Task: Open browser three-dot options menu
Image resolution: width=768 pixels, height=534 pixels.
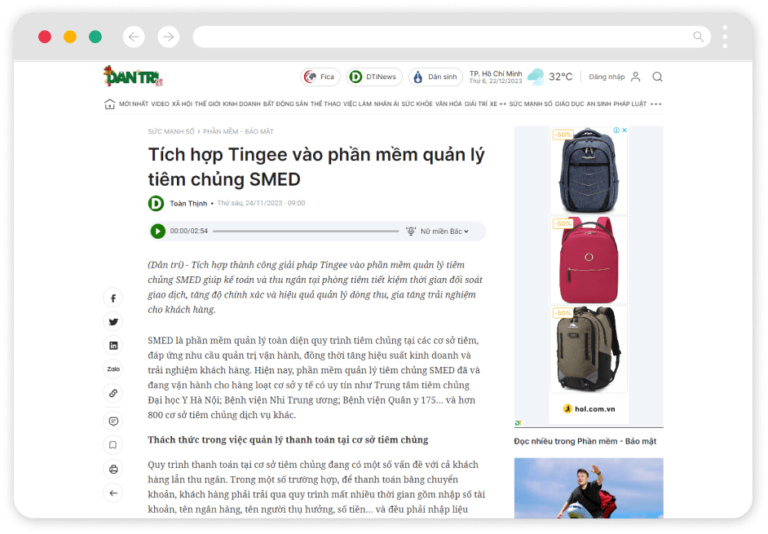Action: (725, 37)
